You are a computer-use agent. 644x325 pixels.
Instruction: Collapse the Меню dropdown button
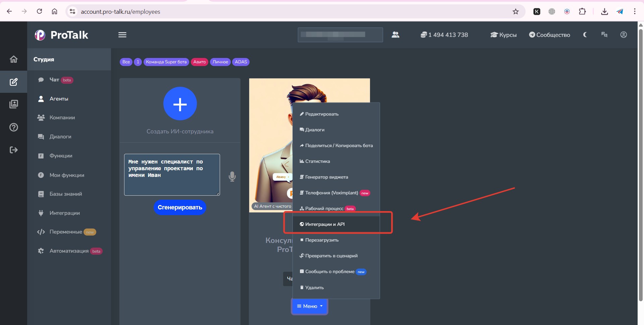click(x=309, y=306)
